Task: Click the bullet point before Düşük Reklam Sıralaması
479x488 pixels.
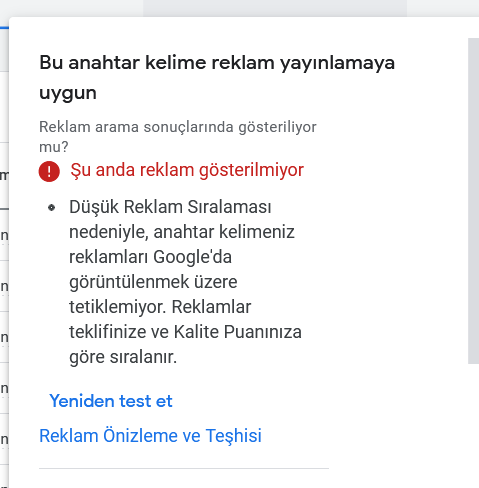Action: (x=51, y=208)
